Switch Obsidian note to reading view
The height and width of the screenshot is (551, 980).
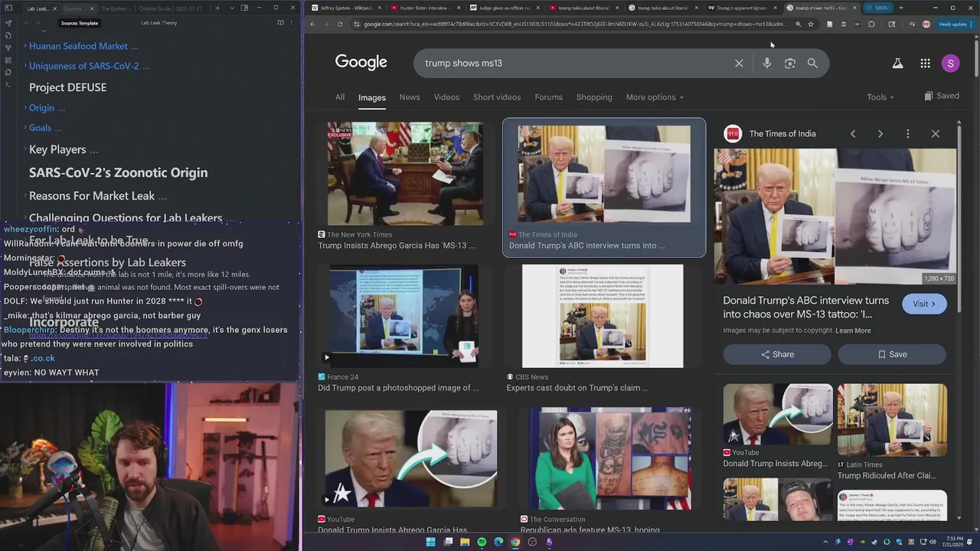coord(280,23)
